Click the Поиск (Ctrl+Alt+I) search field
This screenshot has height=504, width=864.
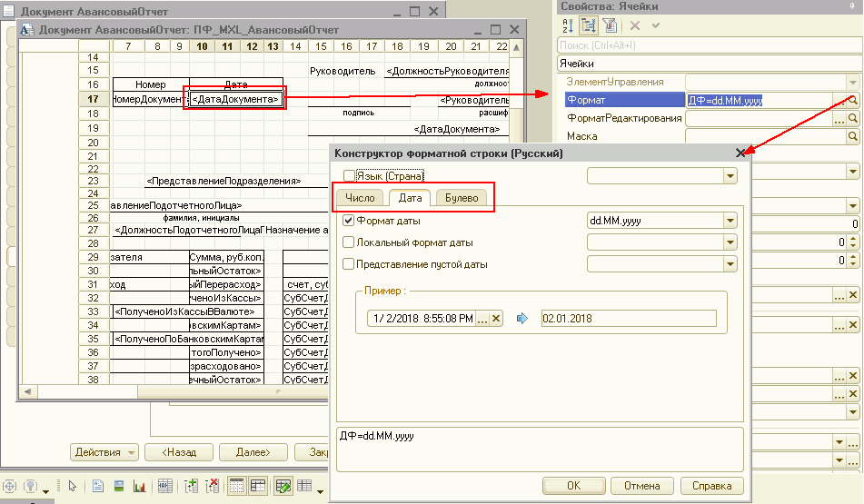tap(709, 45)
